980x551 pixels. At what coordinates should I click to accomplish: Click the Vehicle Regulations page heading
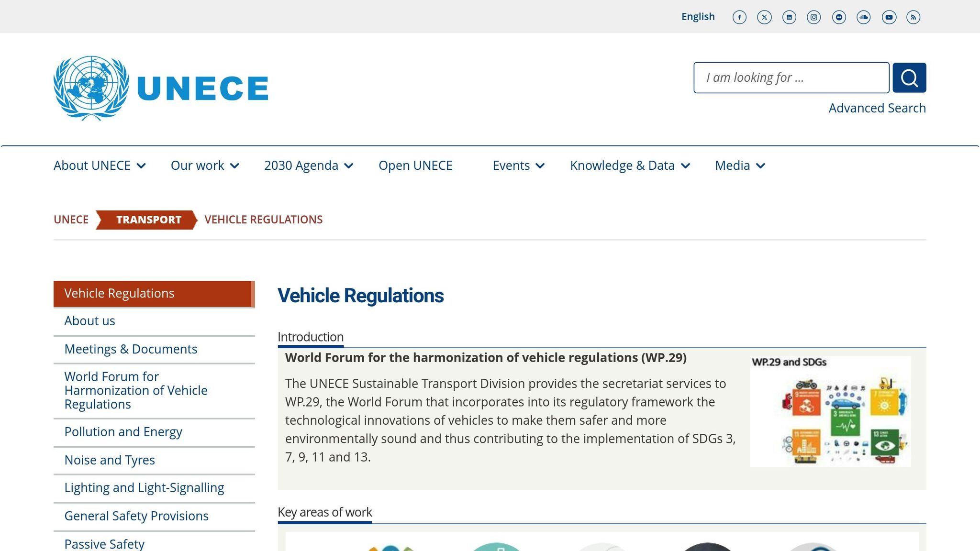[361, 296]
